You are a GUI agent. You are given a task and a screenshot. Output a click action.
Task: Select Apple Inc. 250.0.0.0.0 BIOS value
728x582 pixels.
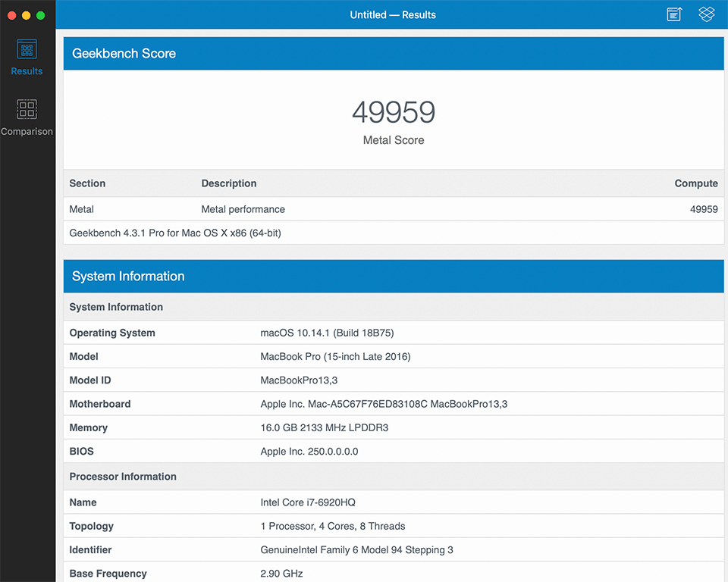click(x=309, y=451)
